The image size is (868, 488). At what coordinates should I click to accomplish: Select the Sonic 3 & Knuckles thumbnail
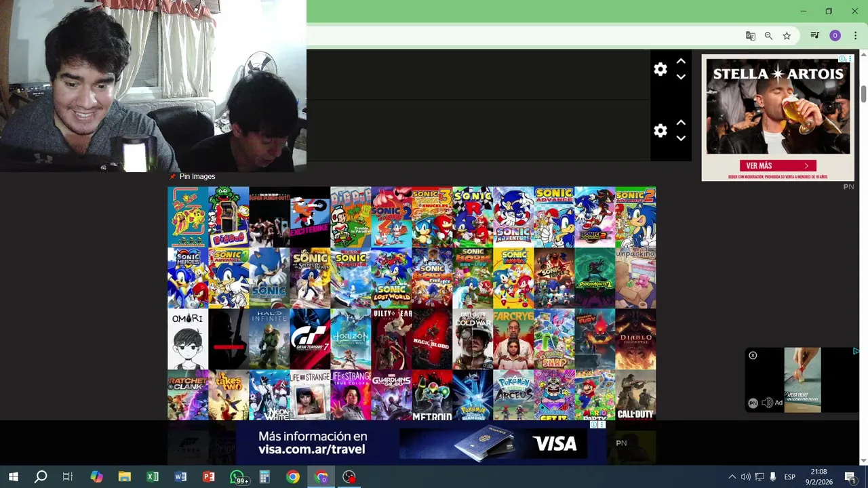click(432, 217)
